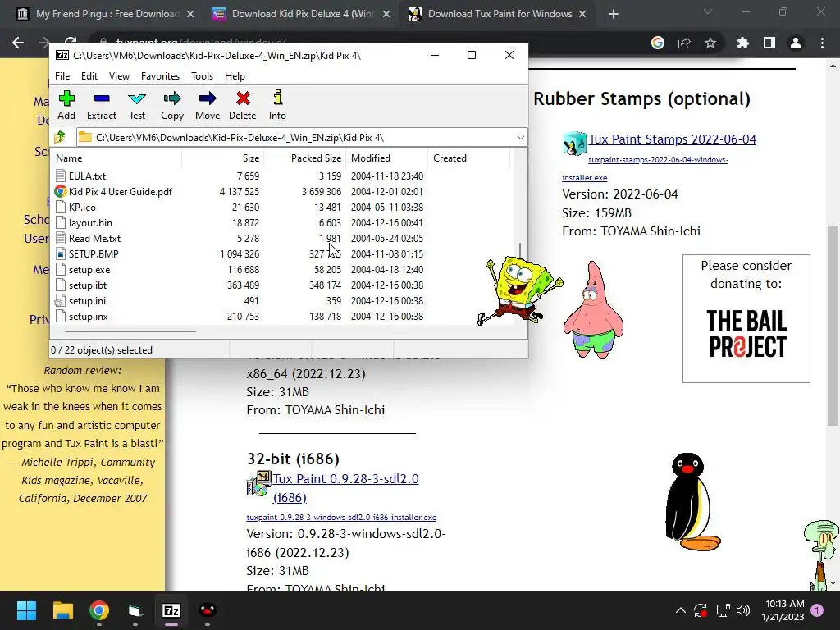This screenshot has height=630, width=840.
Task: Open the Tools menu
Action: click(x=202, y=76)
